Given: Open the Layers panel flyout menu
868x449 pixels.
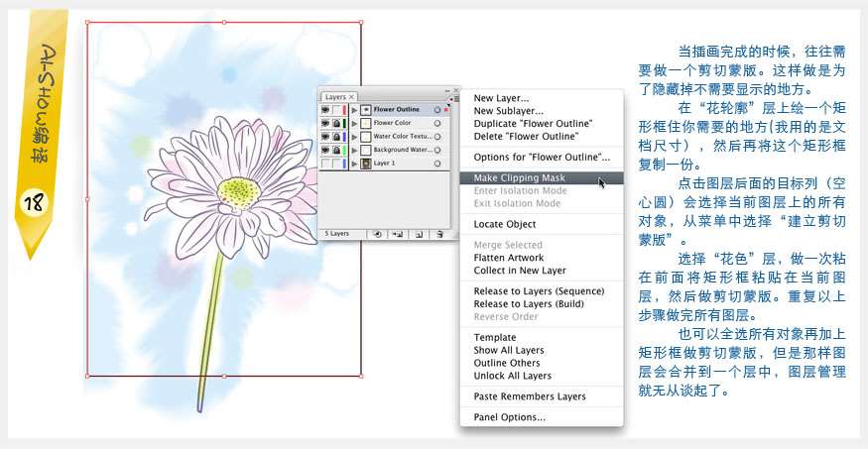Looking at the screenshot, I should (456, 99).
